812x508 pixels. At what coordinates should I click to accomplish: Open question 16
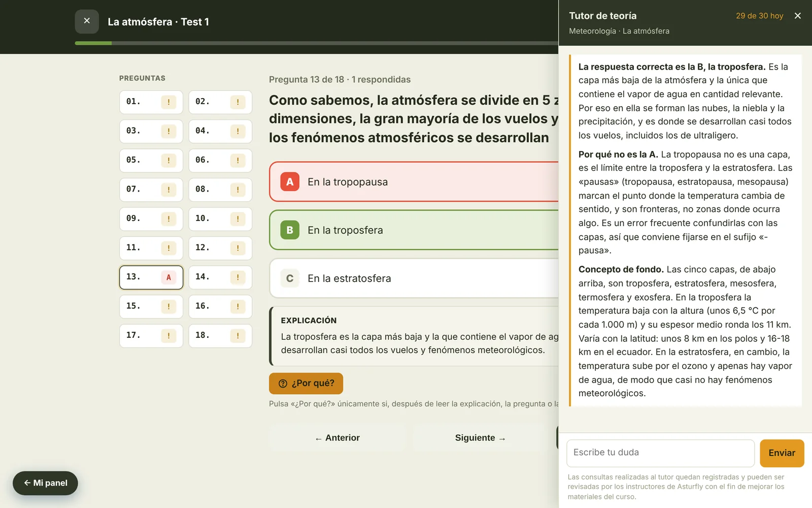tap(220, 306)
